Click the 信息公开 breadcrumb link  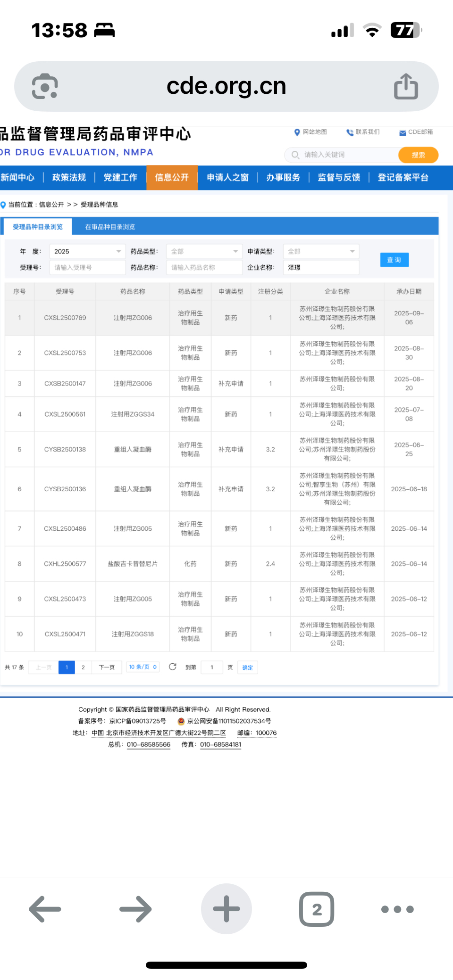pyautogui.click(x=51, y=205)
